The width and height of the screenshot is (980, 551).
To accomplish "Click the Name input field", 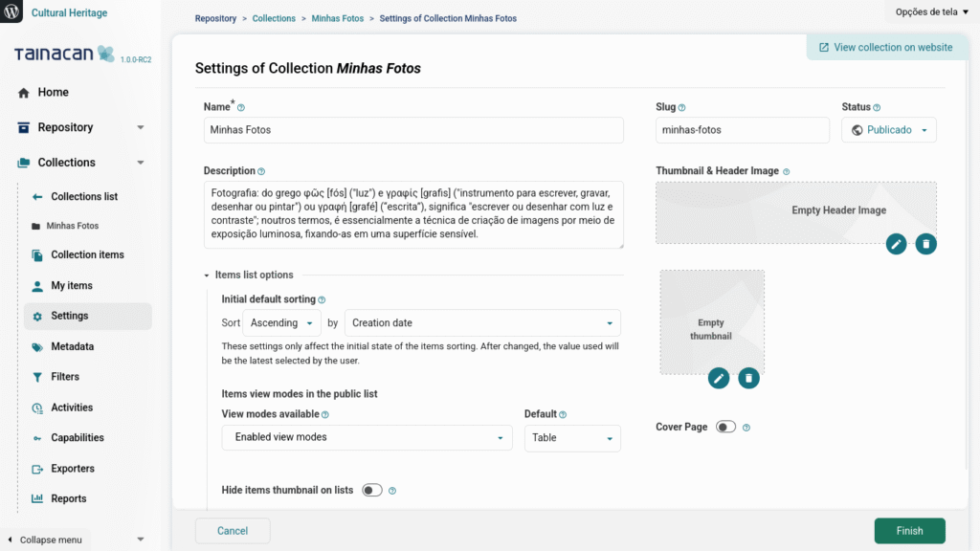I will [x=413, y=130].
